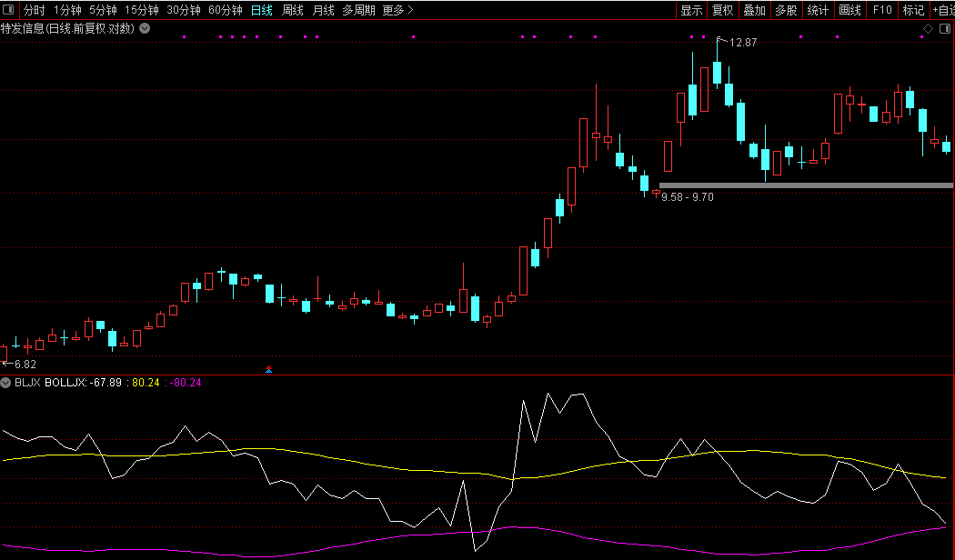The image size is (955, 560).
Task: Select the 60分钟 period tab
Action: [x=225, y=10]
